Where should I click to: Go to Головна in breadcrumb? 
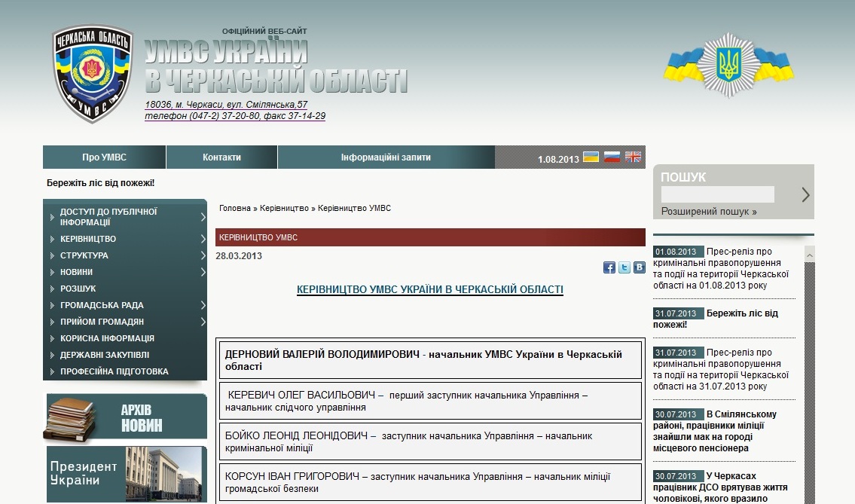click(x=235, y=209)
